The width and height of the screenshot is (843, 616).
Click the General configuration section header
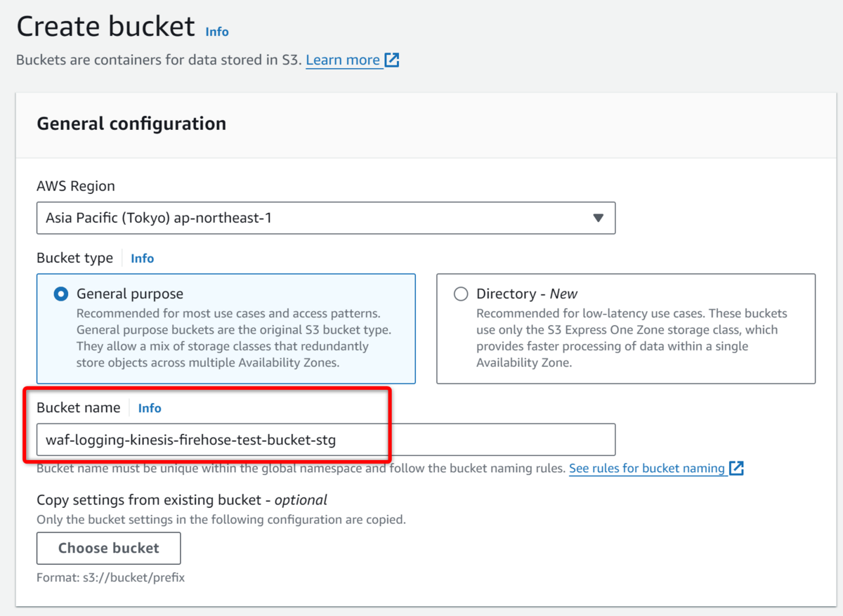point(131,124)
